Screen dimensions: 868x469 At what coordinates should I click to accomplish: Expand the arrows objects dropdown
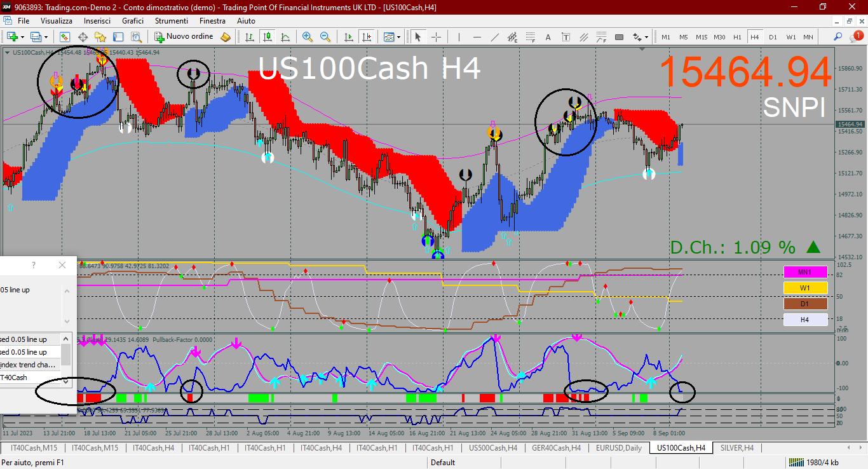(x=647, y=37)
